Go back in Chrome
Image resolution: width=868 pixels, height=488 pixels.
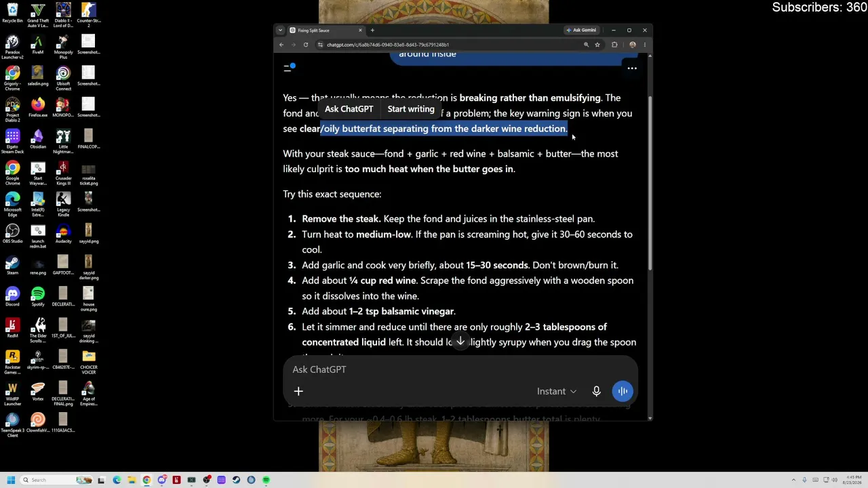281,45
